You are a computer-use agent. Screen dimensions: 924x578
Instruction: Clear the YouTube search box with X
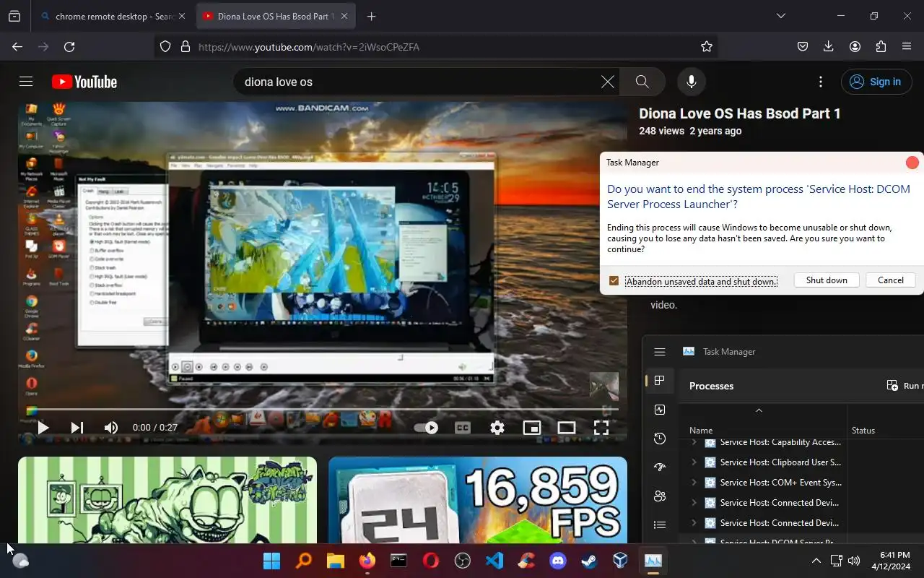coord(608,82)
